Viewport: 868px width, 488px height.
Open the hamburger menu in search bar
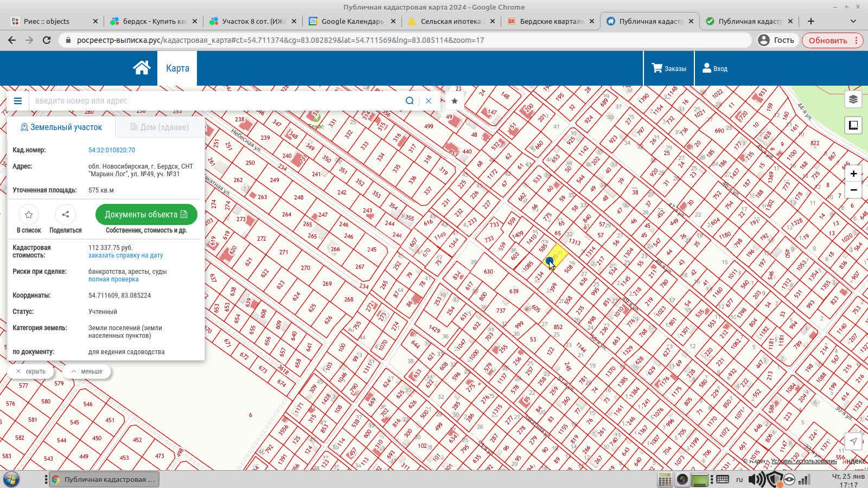pyautogui.click(x=18, y=101)
